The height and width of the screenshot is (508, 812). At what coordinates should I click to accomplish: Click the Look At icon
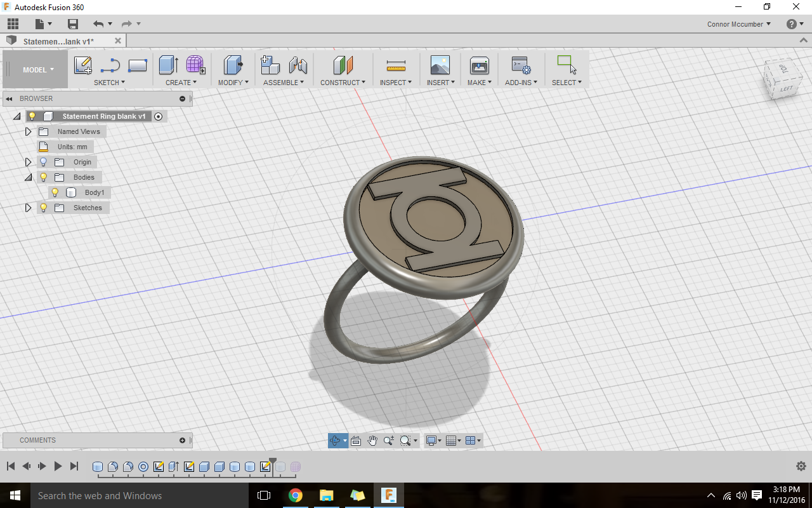pyautogui.click(x=356, y=441)
